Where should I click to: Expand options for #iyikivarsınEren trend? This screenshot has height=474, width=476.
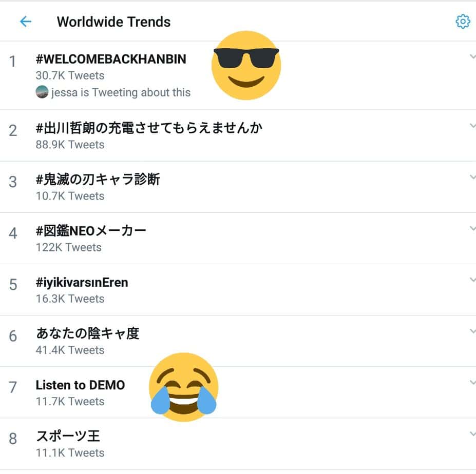click(x=472, y=280)
